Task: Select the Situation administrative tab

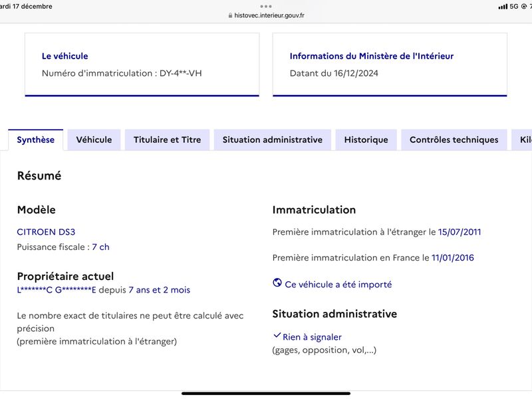Action: [273, 140]
